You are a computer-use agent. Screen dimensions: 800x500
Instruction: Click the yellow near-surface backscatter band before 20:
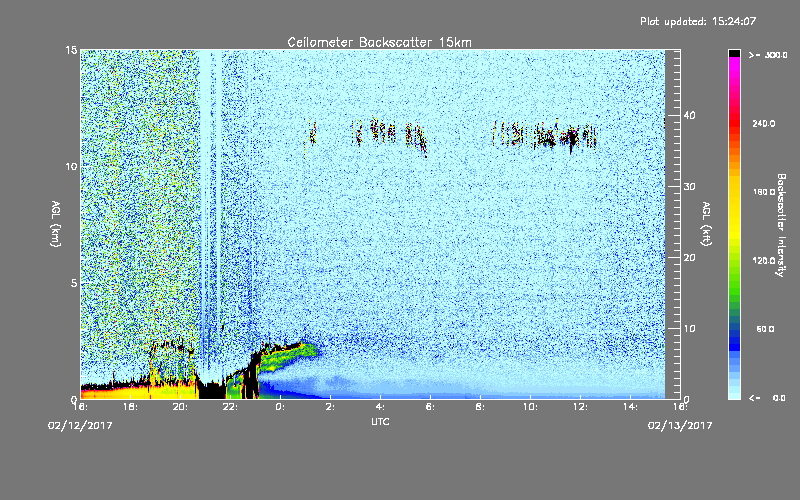click(138, 393)
